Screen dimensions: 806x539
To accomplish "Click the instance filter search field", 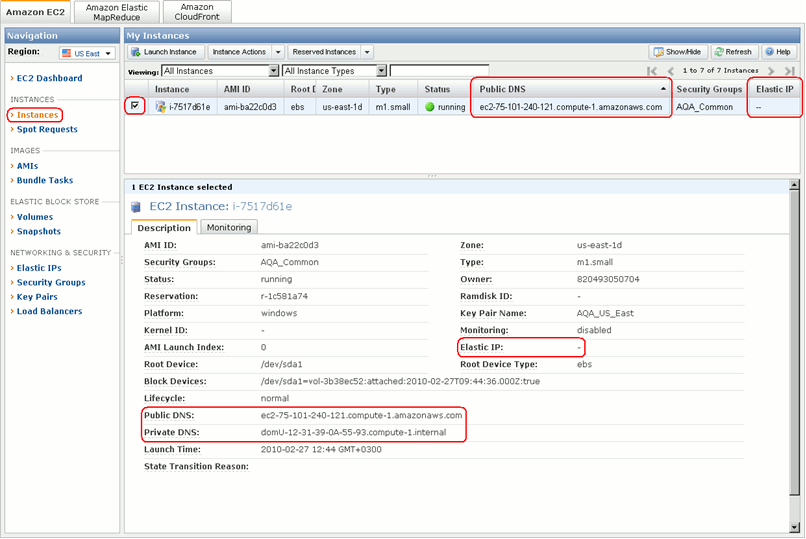I will tap(439, 71).
